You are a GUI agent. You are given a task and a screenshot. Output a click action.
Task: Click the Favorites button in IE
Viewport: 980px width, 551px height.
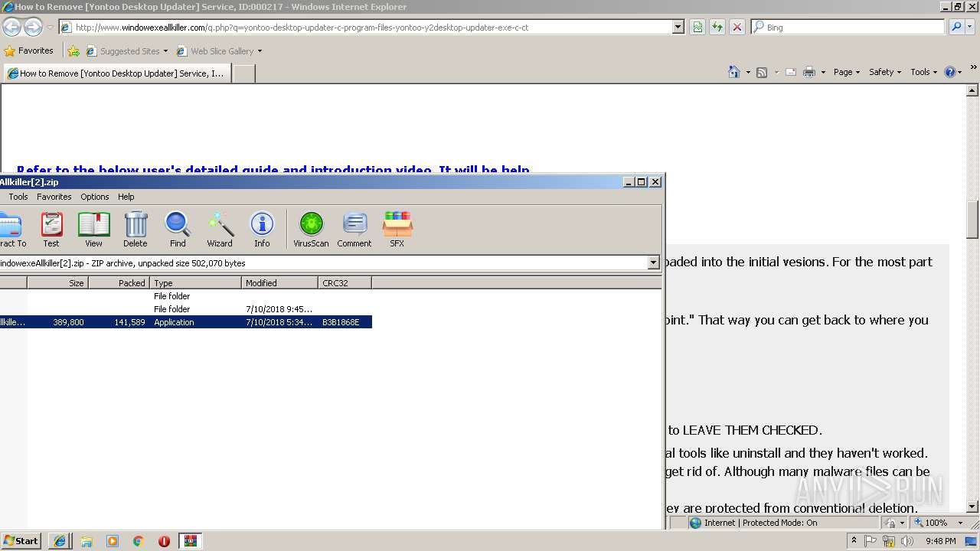click(28, 51)
